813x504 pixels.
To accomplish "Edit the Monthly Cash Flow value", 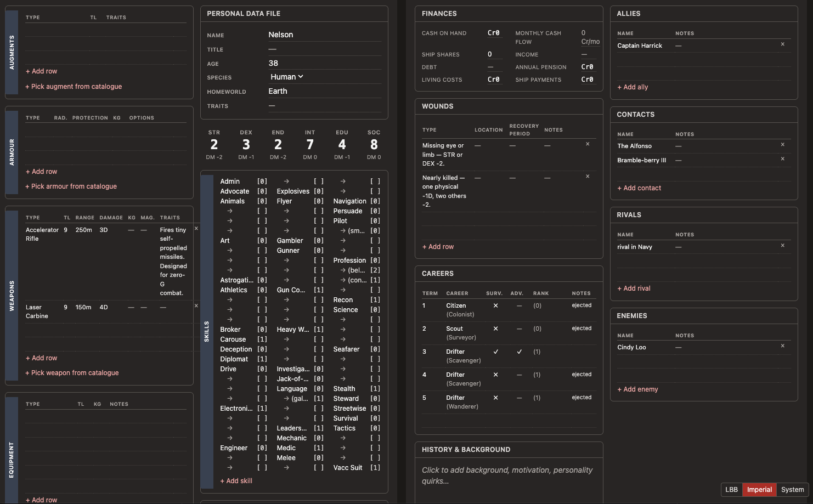I will point(590,37).
